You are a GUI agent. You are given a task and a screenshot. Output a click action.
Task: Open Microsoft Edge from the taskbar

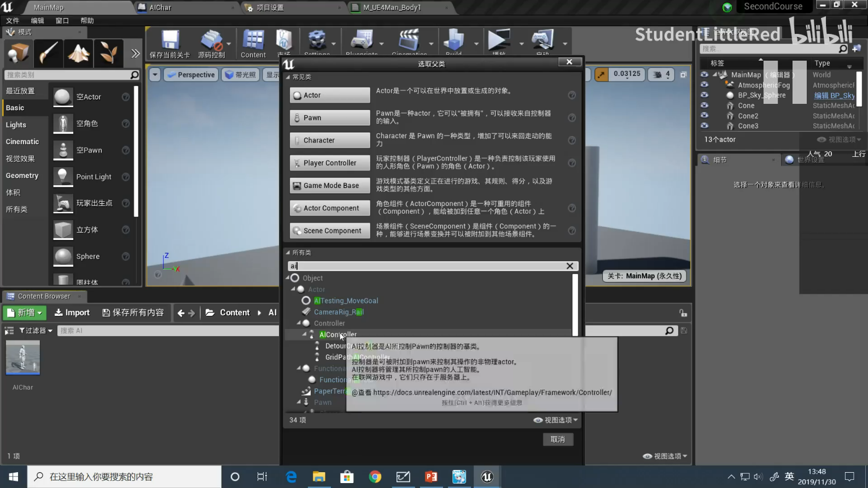[x=292, y=477]
